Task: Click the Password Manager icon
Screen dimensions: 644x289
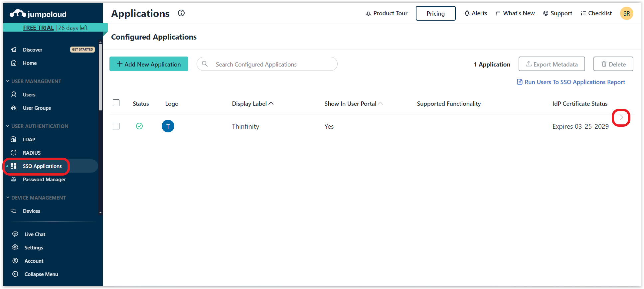Action: 14,179
